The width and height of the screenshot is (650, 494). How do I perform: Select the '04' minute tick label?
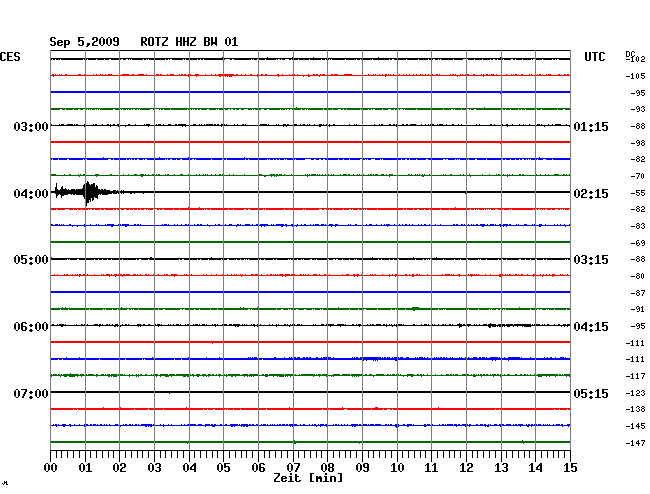point(189,468)
